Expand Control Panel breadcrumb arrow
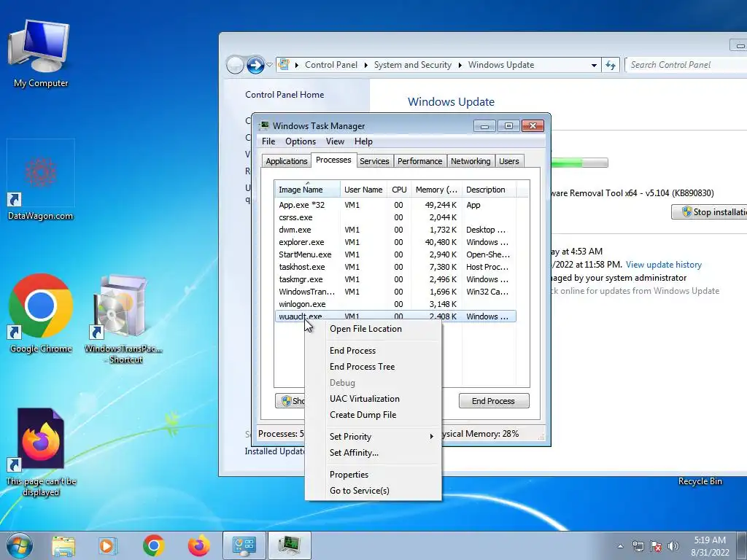 [366, 65]
